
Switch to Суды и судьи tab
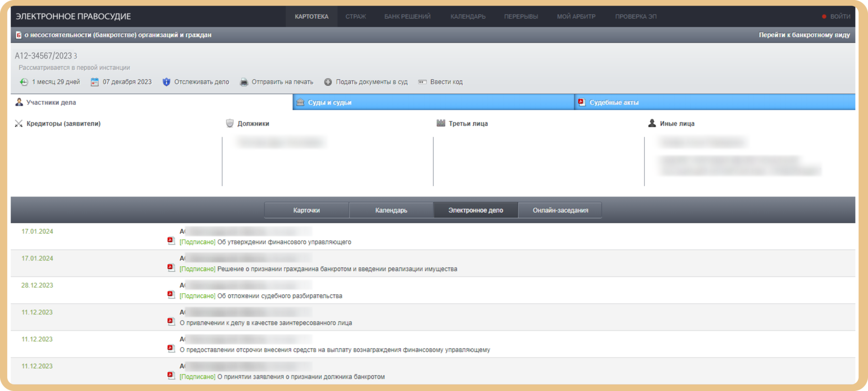[433, 102]
